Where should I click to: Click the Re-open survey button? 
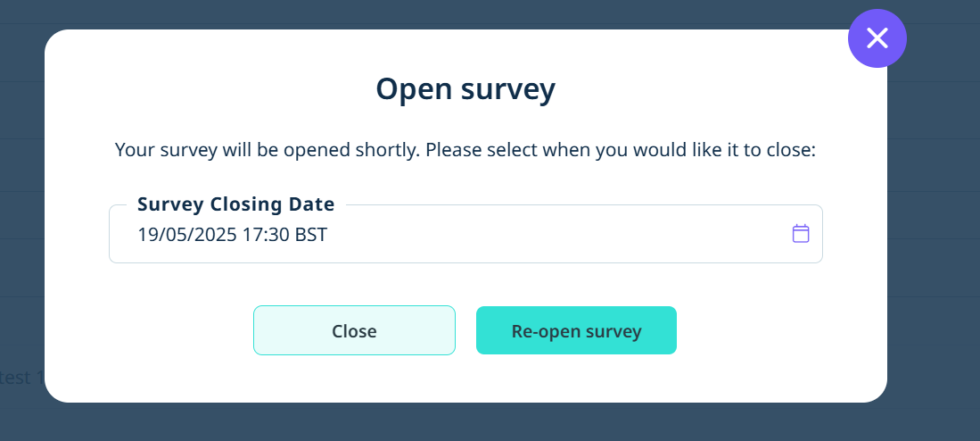click(x=576, y=330)
